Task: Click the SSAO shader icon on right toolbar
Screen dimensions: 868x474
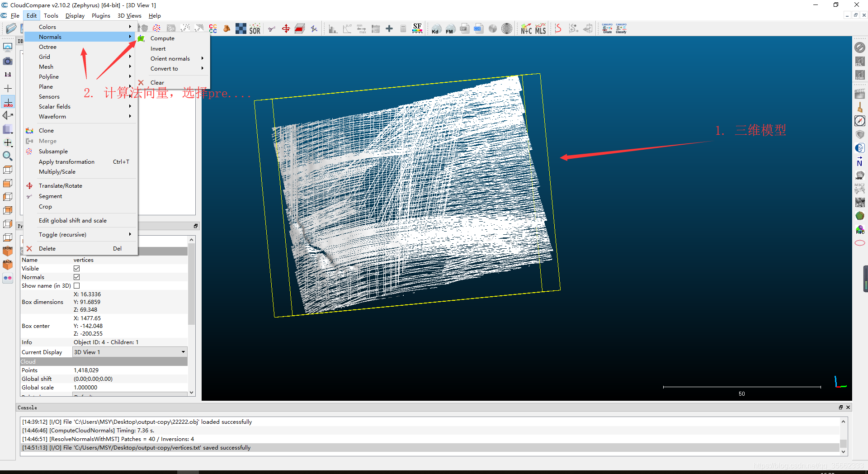Action: (x=860, y=75)
